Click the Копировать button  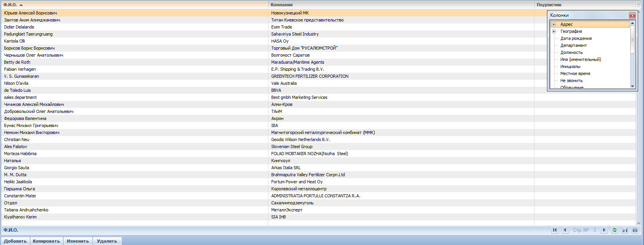coord(46,241)
